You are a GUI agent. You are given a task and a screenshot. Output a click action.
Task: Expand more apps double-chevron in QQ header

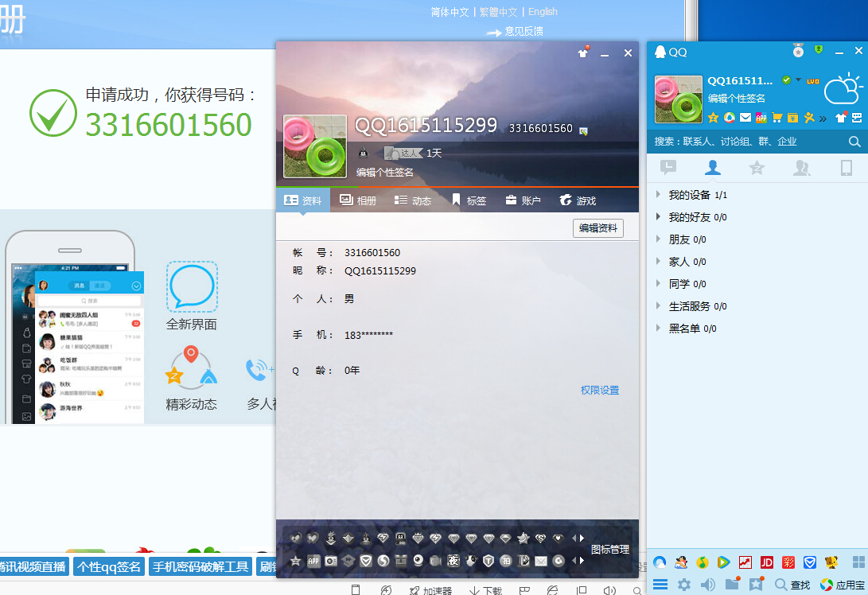coord(823,118)
